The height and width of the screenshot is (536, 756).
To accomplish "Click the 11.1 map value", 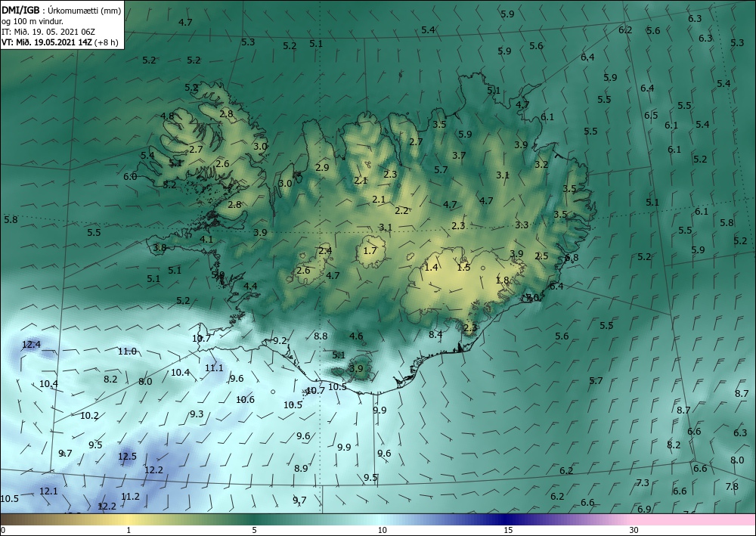I will [x=214, y=367].
